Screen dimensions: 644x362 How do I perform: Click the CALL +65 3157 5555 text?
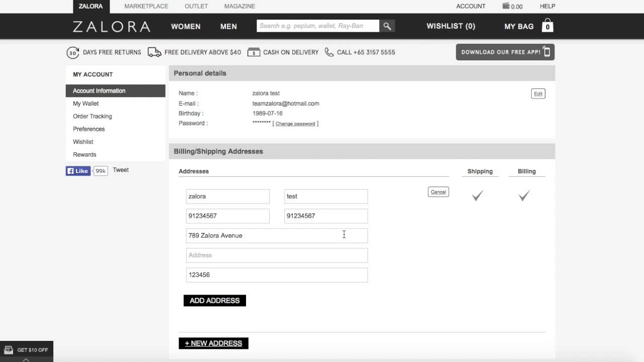[366, 52]
